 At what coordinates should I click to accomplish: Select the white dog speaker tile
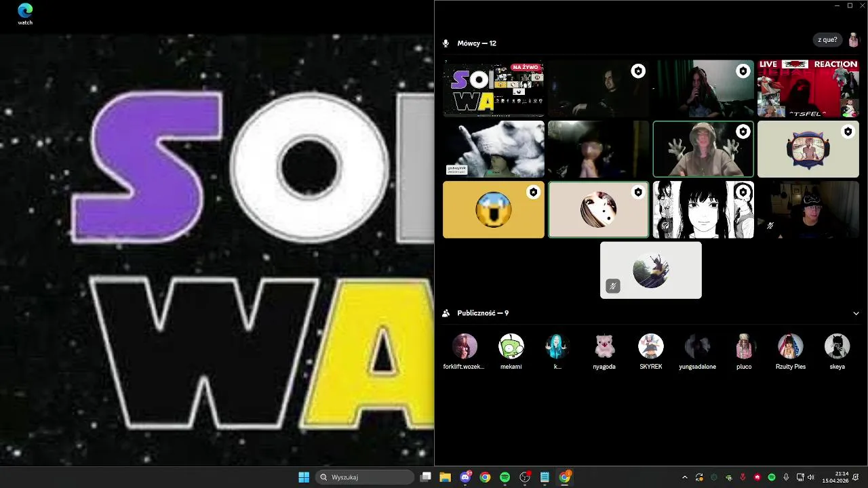pyautogui.click(x=494, y=149)
